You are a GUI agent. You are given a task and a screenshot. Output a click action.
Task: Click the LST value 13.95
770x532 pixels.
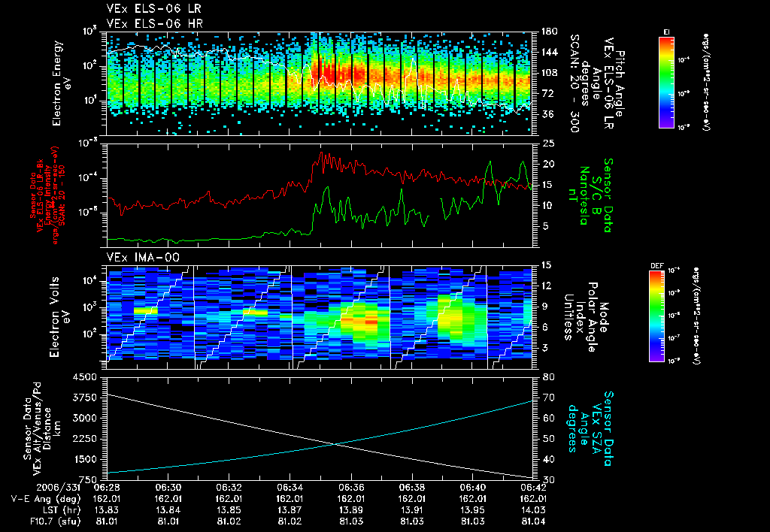472,510
